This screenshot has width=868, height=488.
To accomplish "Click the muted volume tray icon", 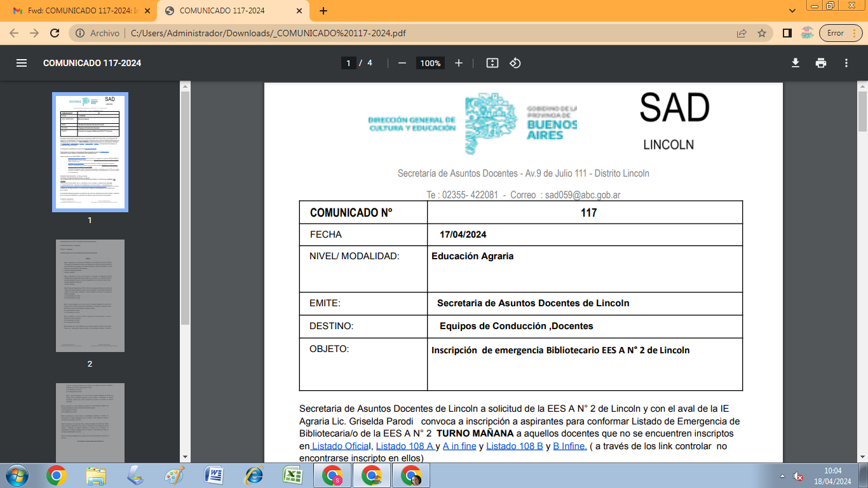I will click(x=798, y=476).
